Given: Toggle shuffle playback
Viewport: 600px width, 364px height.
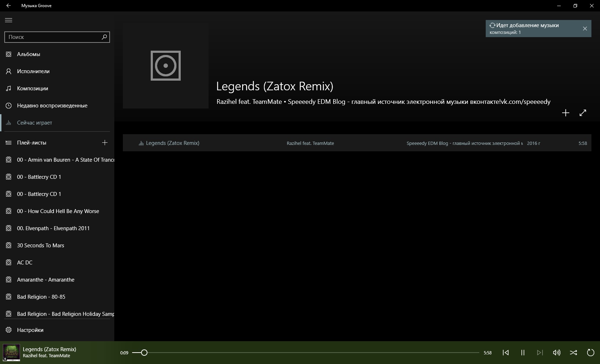Looking at the screenshot, I should pyautogui.click(x=574, y=353).
